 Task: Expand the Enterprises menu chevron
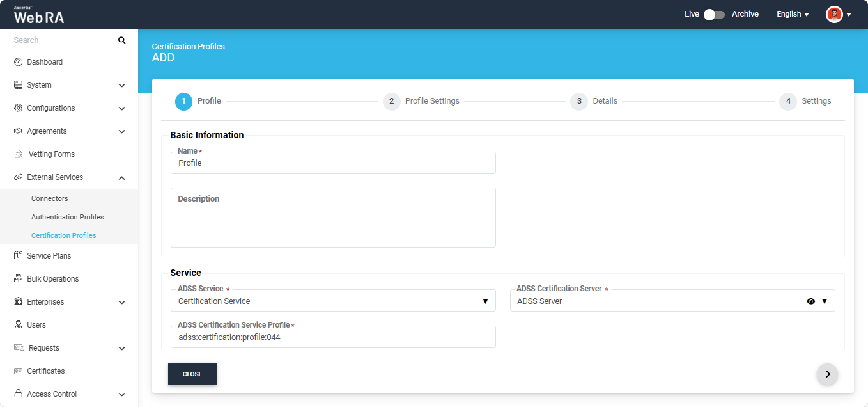121,302
